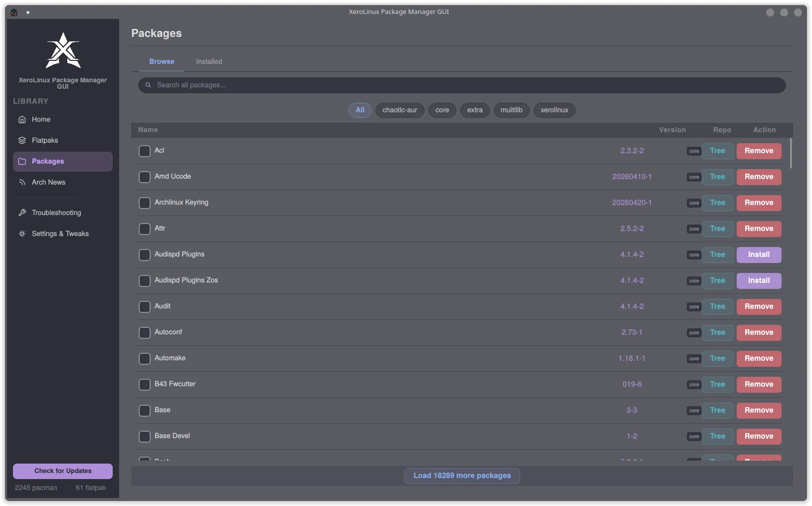Screen dimensions: 812x506
Task: Click the Arch News feed icon
Action: (x=22, y=182)
